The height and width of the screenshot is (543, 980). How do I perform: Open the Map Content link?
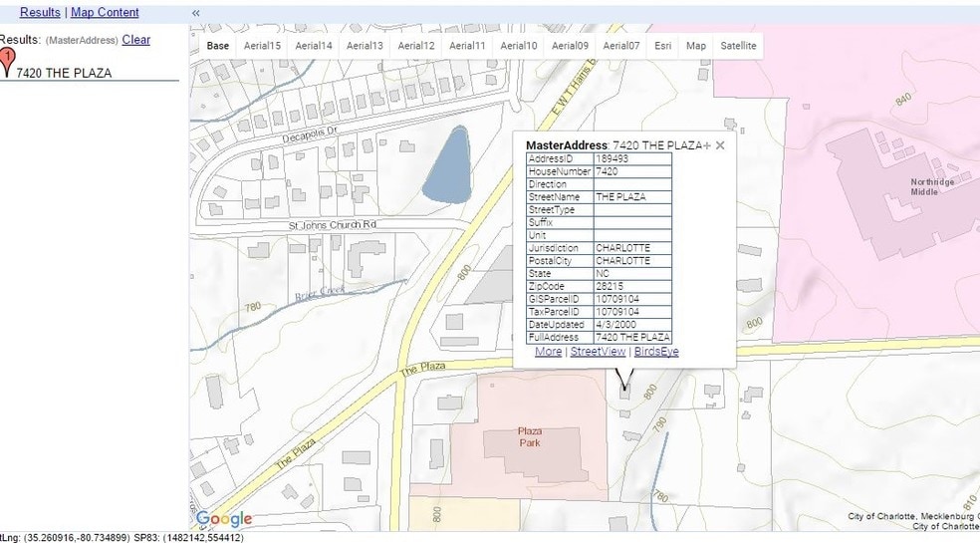105,13
